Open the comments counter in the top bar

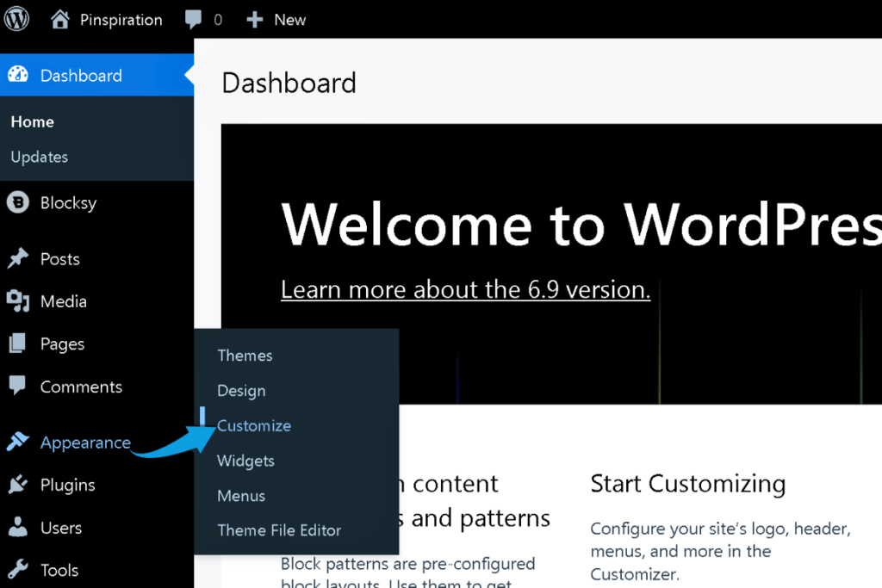click(202, 19)
